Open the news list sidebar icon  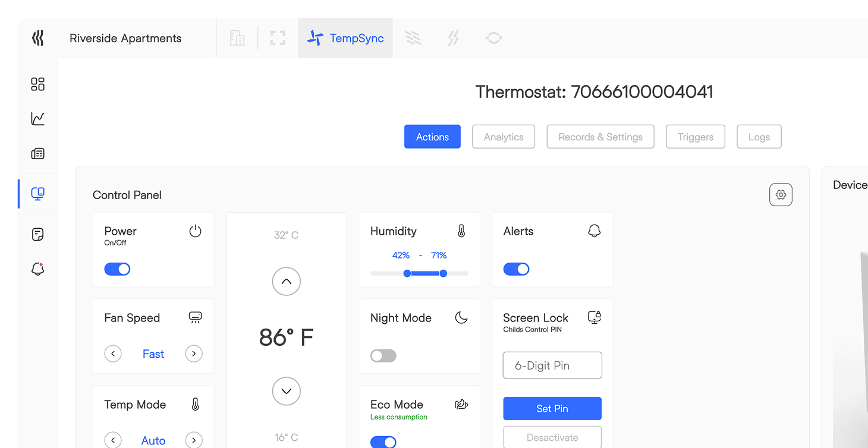(37, 154)
